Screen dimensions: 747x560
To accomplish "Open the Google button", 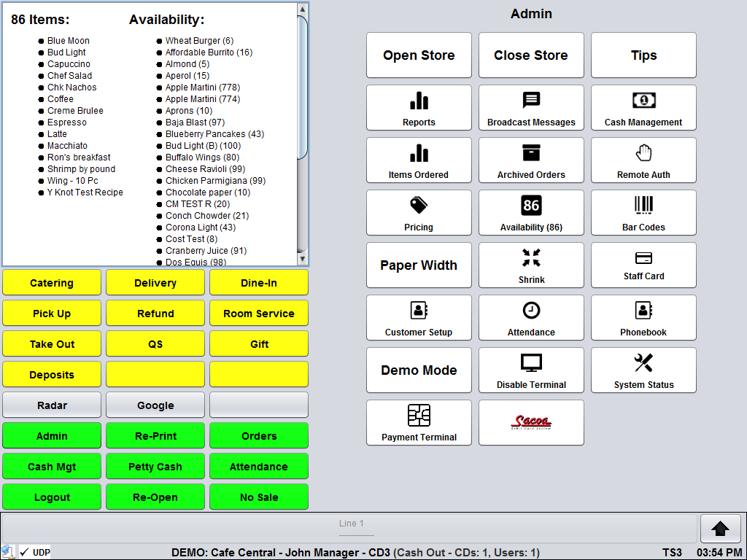I will click(155, 405).
